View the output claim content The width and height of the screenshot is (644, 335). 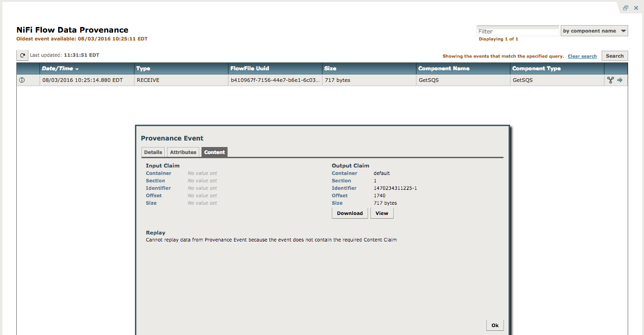point(382,213)
